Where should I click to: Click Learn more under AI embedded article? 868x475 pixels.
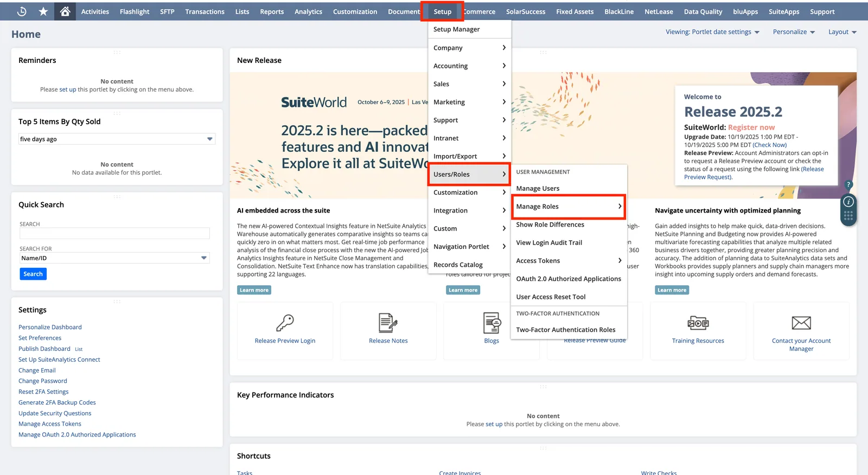click(254, 290)
